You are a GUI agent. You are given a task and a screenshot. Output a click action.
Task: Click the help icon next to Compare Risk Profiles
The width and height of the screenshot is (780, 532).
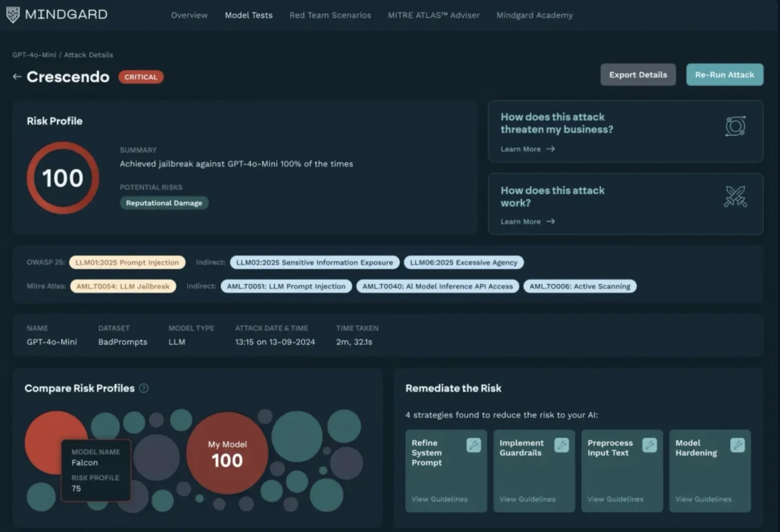click(144, 388)
